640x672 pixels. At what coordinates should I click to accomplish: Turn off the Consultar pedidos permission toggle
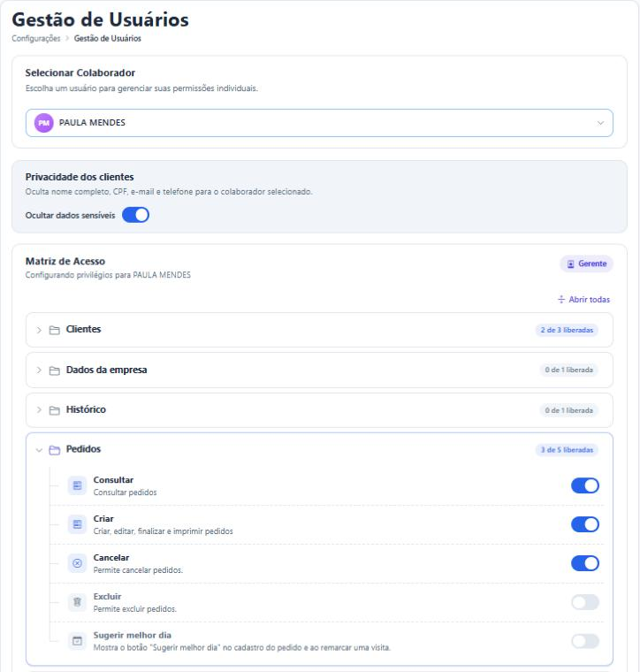coord(584,485)
